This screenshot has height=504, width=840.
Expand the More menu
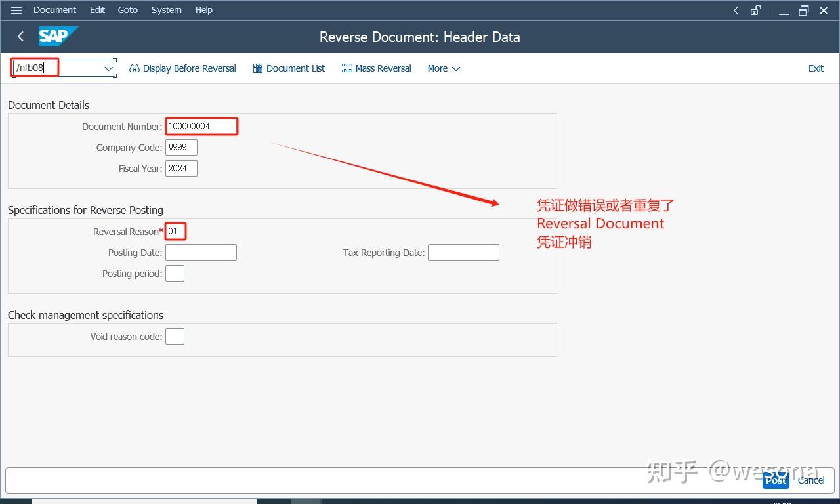tap(443, 68)
